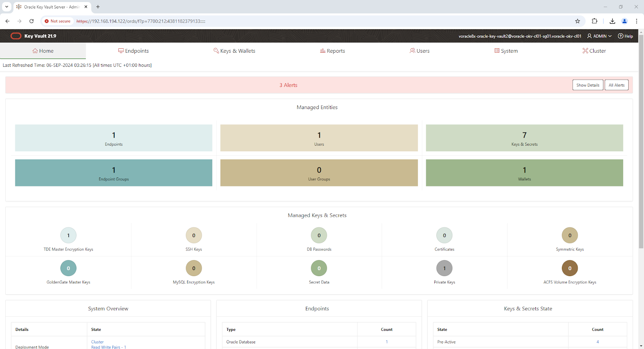The image size is (644, 349).
Task: Open the Keys & Wallets tab
Action: click(x=234, y=51)
